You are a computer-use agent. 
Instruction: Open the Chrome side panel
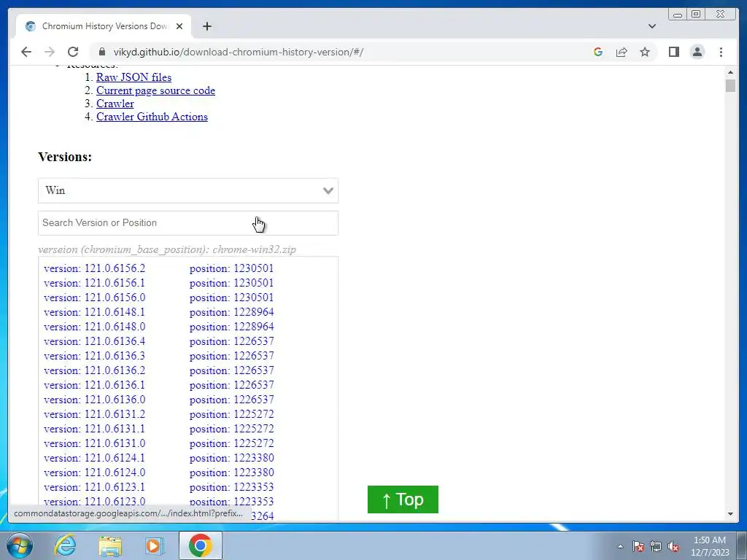pos(673,52)
